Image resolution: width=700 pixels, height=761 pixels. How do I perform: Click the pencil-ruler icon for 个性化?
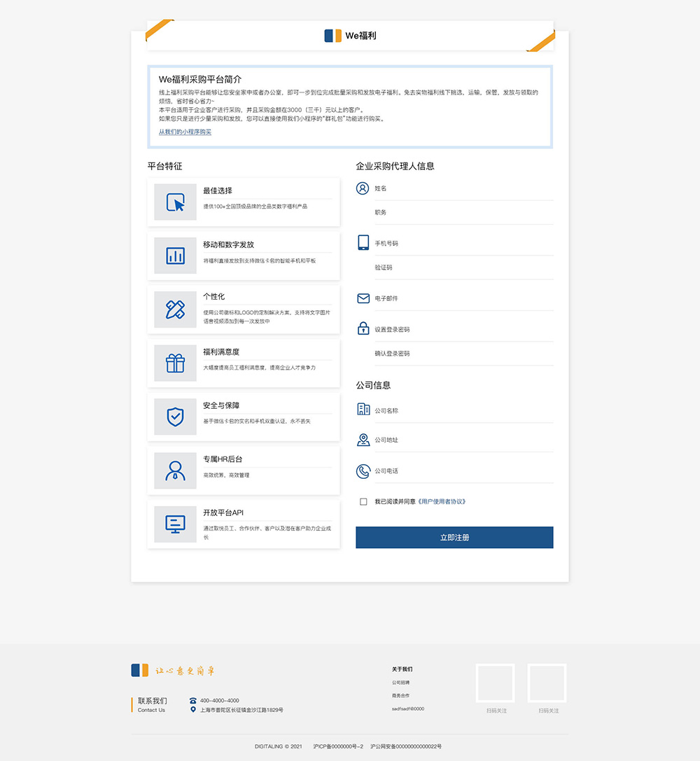click(175, 309)
